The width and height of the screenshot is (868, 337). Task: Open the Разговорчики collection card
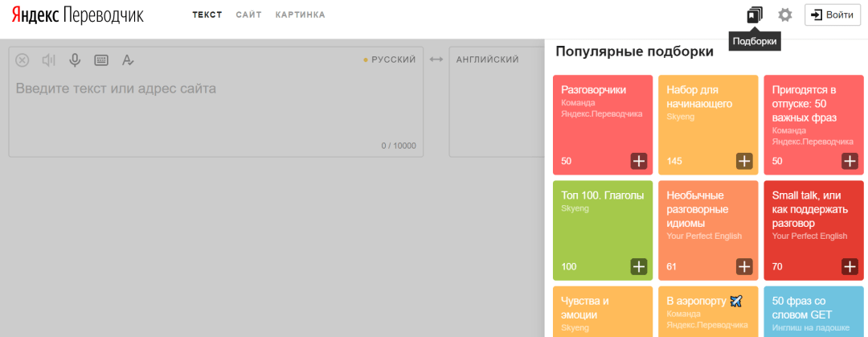point(603,125)
